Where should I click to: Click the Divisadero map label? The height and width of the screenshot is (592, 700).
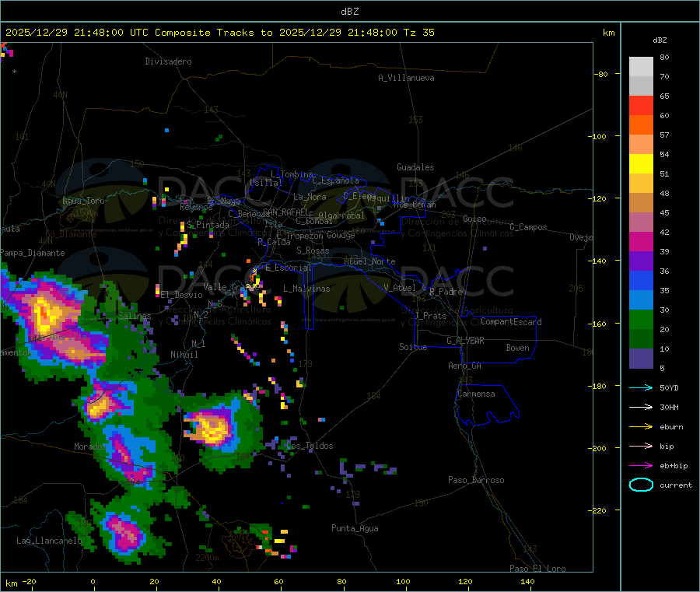pyautogui.click(x=168, y=61)
